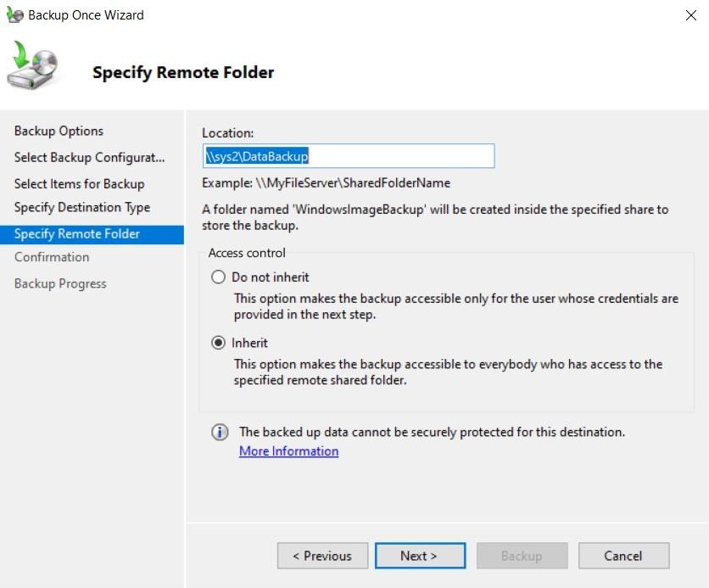Click the Backup Progress step in sidebar
Image resolution: width=709 pixels, height=588 pixels.
point(60,283)
